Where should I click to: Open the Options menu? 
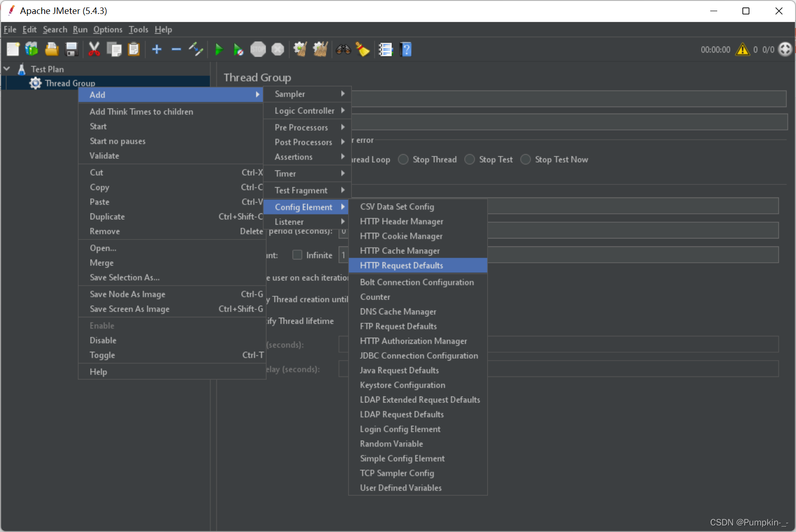[108, 29]
